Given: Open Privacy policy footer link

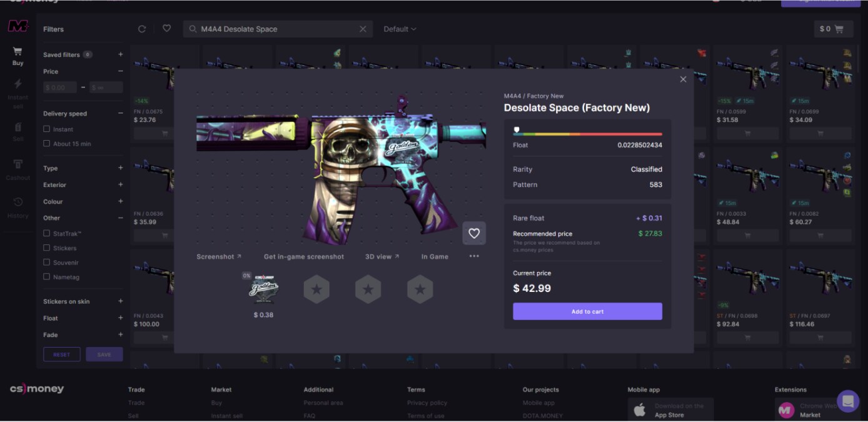Looking at the screenshot, I should [x=427, y=403].
